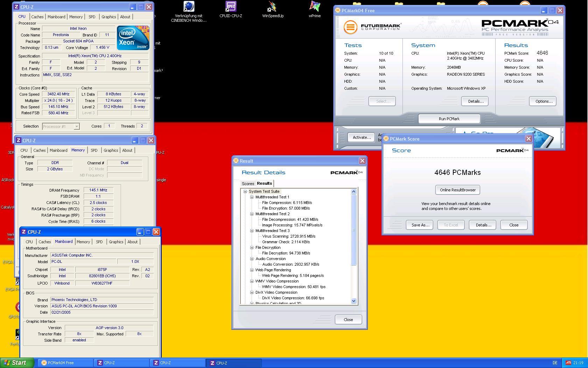The width and height of the screenshot is (588, 368).
Task: Open the Processor #1 selection dropdown
Action: pos(61,126)
